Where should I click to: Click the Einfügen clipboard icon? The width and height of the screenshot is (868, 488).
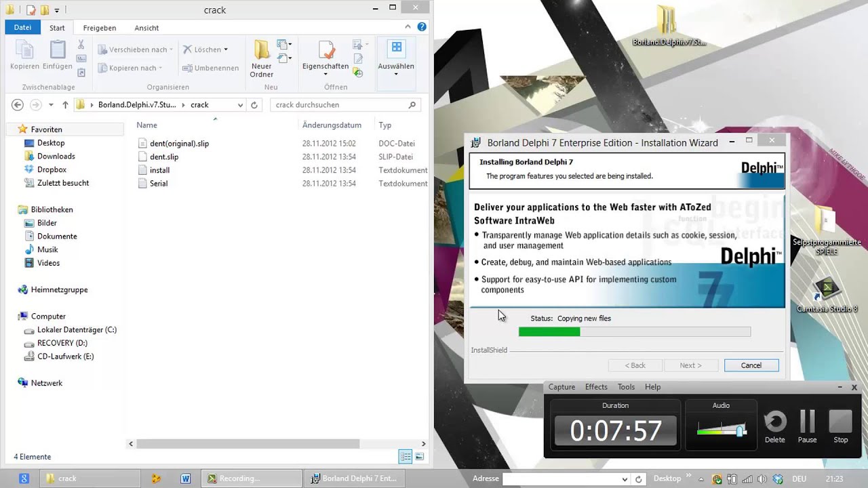[58, 50]
